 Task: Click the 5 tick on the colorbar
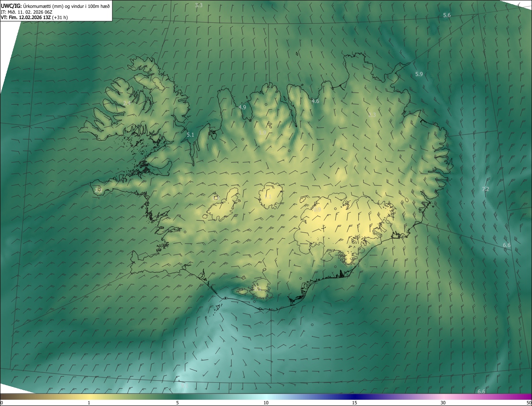click(177, 403)
